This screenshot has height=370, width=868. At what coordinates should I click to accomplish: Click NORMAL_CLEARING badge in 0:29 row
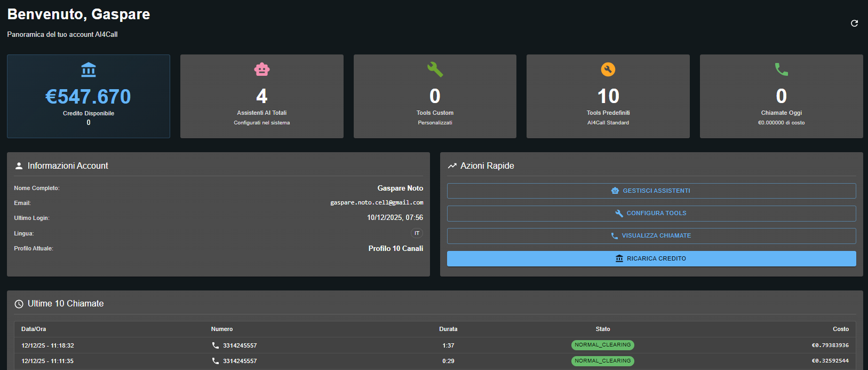(603, 361)
